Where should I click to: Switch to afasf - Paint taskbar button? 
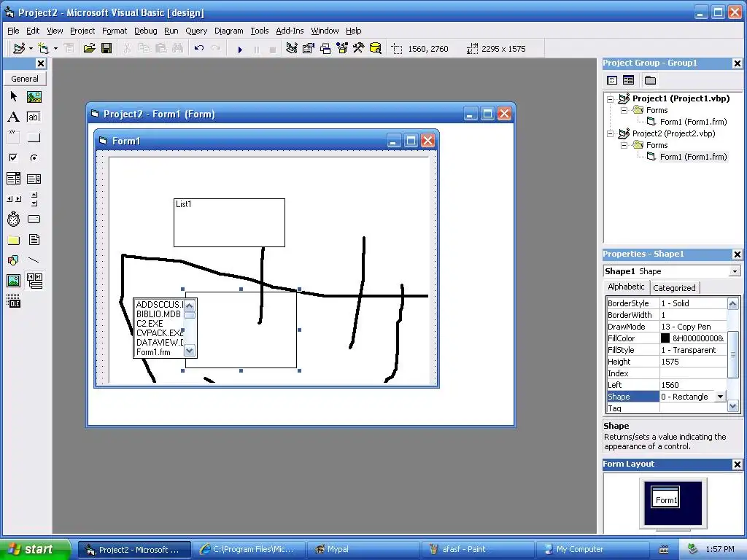pos(478,550)
